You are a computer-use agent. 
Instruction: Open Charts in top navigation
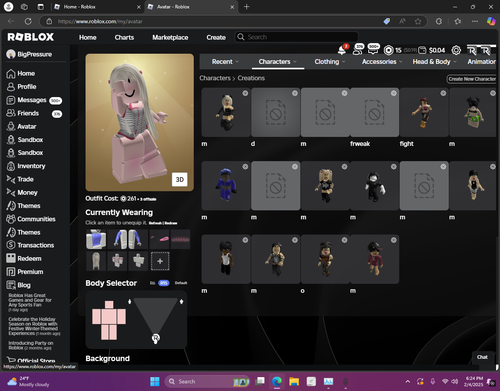[x=124, y=37]
